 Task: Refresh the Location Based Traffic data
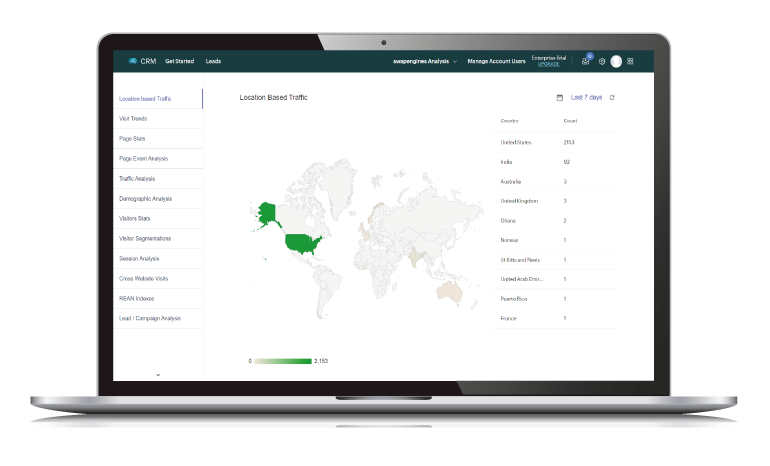[612, 98]
